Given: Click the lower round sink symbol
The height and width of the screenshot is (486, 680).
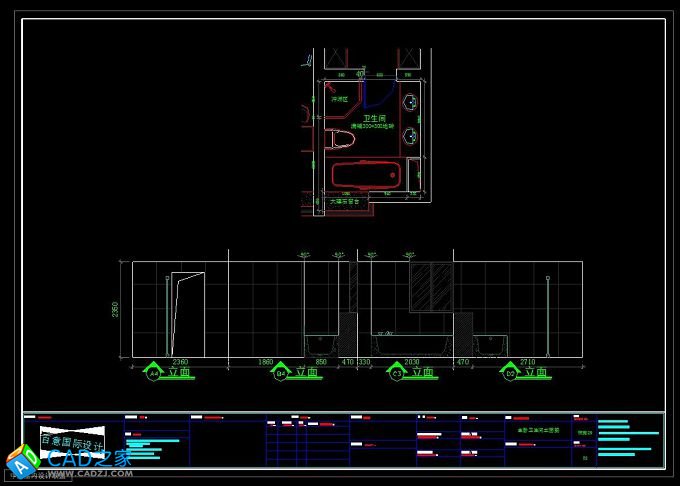Looking at the screenshot, I should pos(411,136).
